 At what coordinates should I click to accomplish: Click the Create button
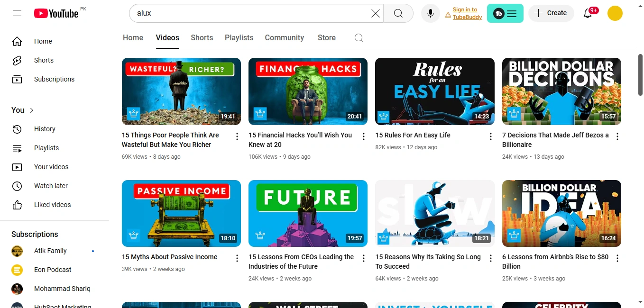coord(551,13)
